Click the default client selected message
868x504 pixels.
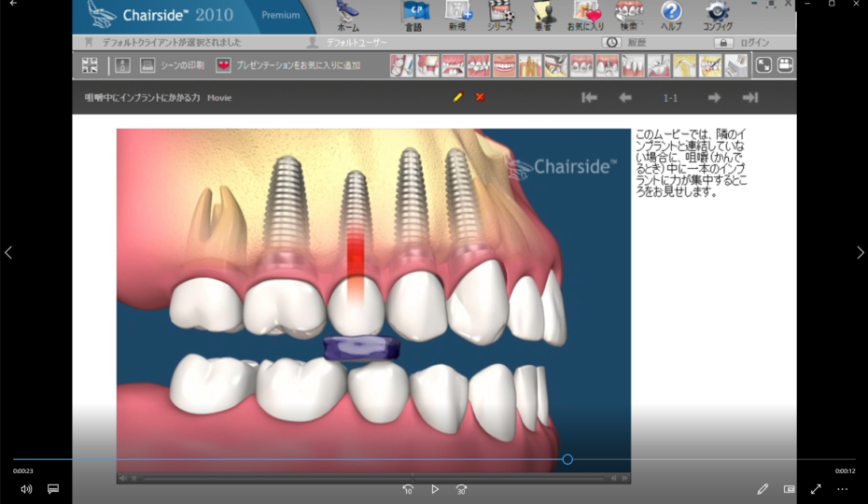point(172,43)
